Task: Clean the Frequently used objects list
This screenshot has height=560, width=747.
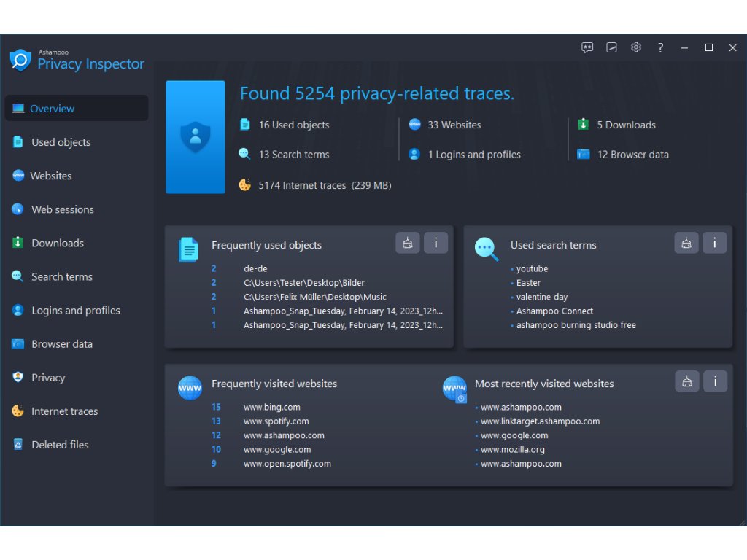Action: click(x=408, y=243)
